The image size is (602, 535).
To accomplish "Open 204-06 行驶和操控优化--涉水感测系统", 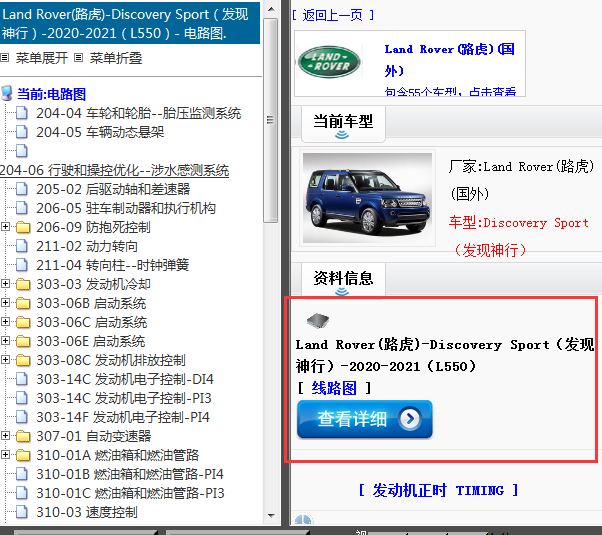I will [114, 170].
